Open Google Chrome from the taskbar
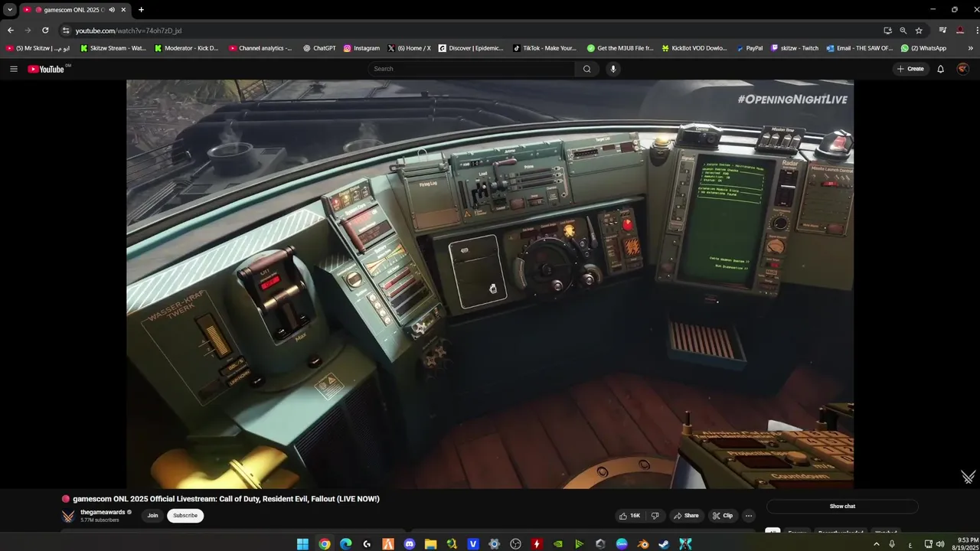980x551 pixels. point(325,544)
